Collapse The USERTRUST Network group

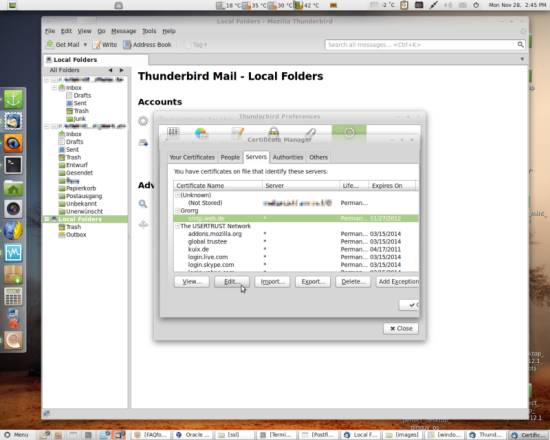pos(177,226)
